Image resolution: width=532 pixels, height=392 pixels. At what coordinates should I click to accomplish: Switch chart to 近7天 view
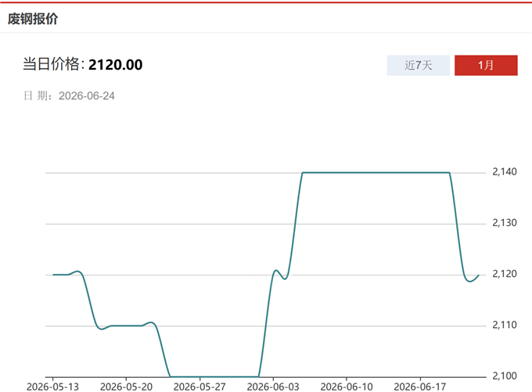point(418,65)
